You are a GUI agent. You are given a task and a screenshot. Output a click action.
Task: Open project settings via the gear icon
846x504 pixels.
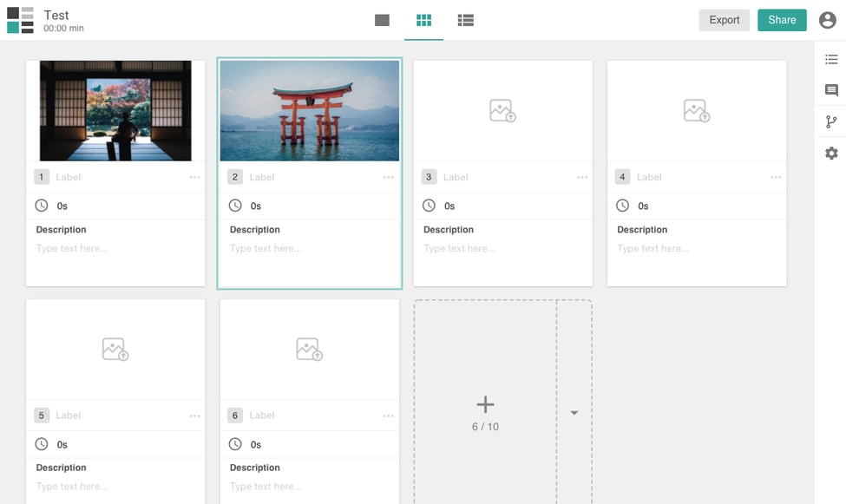tap(830, 153)
